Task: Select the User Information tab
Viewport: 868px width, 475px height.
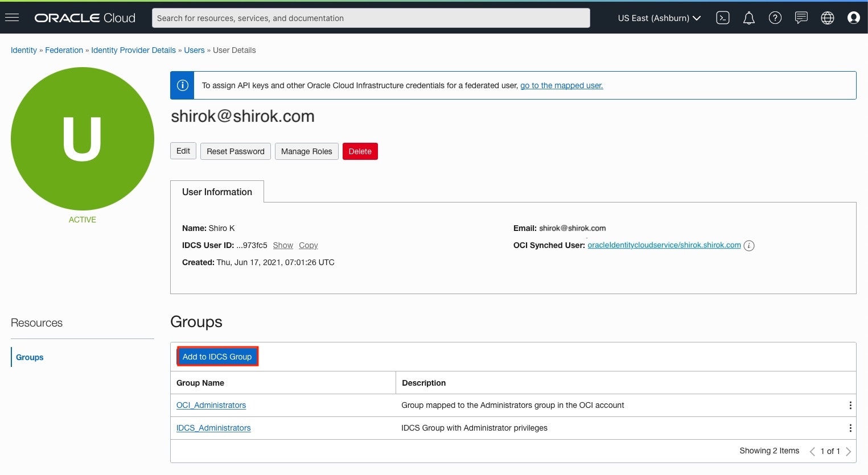Action: click(x=217, y=192)
